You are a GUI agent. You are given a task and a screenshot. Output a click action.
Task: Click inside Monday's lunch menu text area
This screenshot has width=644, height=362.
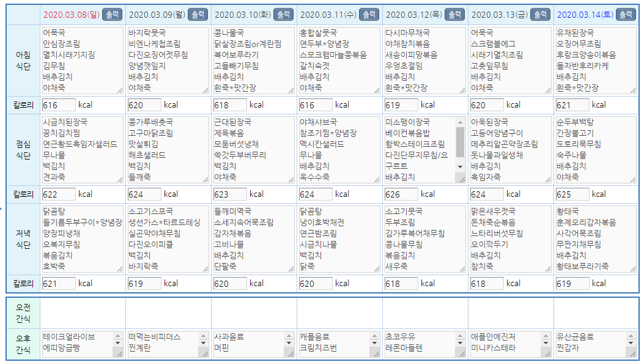[165, 150]
